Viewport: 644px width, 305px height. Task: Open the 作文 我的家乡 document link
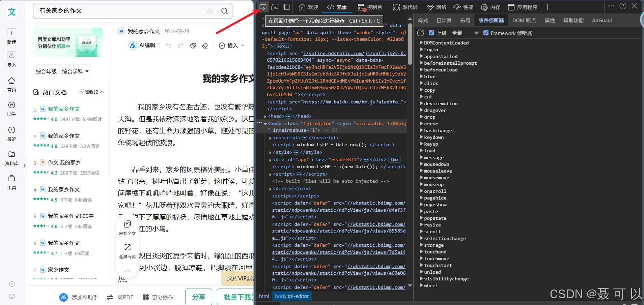[x=64, y=162]
